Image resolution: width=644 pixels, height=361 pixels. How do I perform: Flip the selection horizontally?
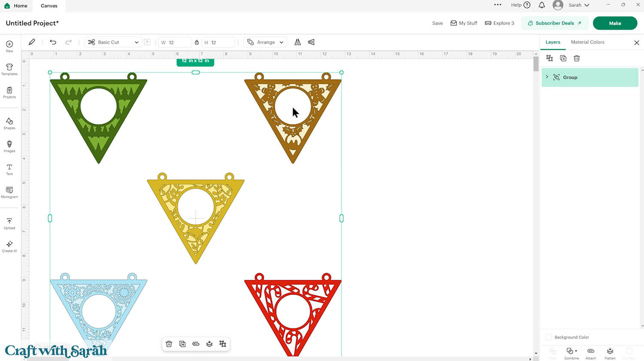point(298,42)
